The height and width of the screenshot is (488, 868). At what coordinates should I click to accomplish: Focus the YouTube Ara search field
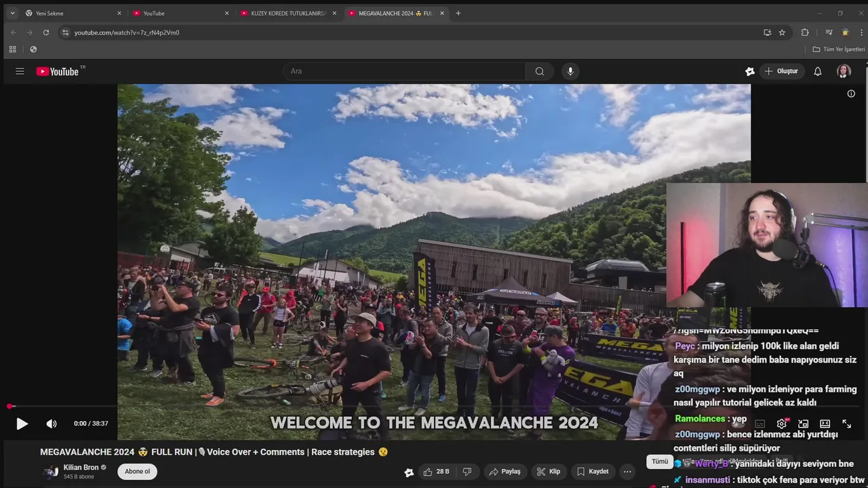pyautogui.click(x=404, y=71)
